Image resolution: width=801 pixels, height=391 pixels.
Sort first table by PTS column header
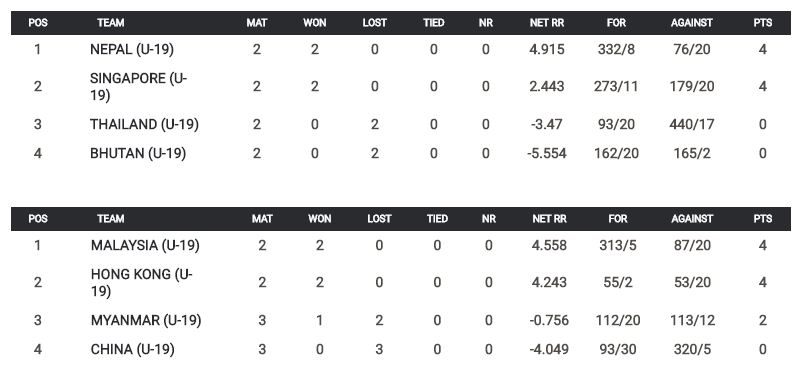(x=763, y=23)
